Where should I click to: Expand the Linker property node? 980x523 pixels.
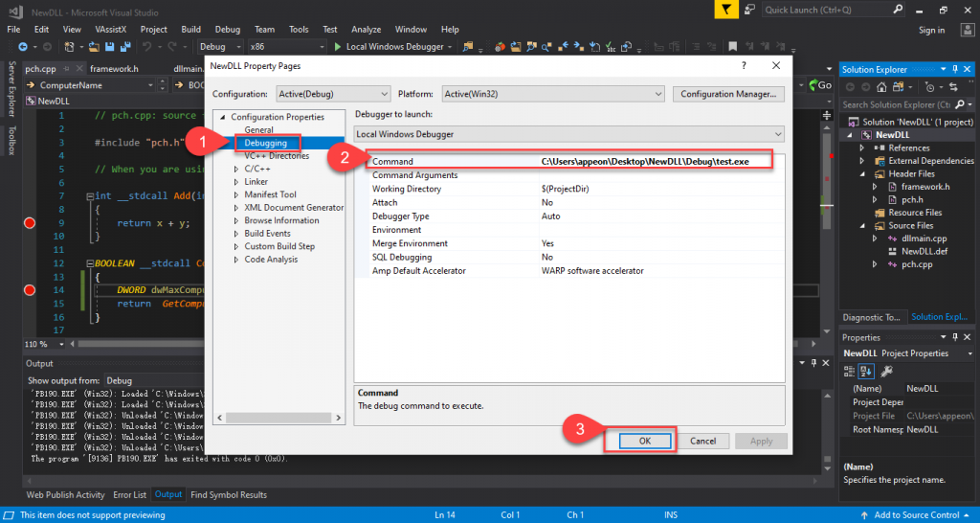236,182
